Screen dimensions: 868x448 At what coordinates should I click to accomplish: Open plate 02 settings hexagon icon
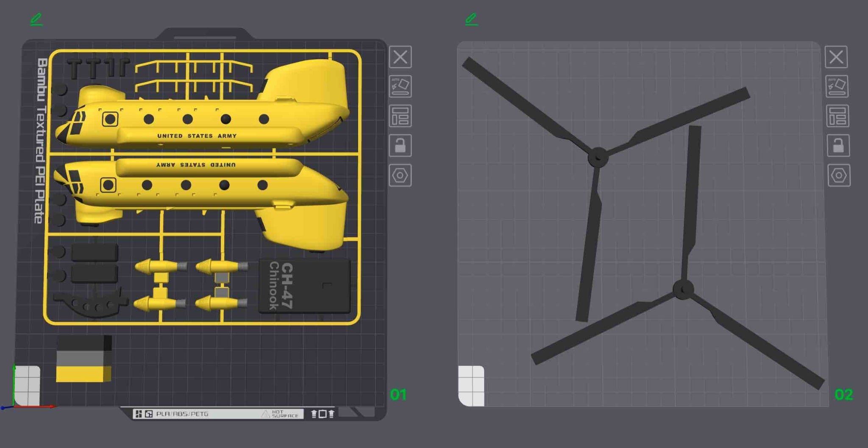[839, 175]
